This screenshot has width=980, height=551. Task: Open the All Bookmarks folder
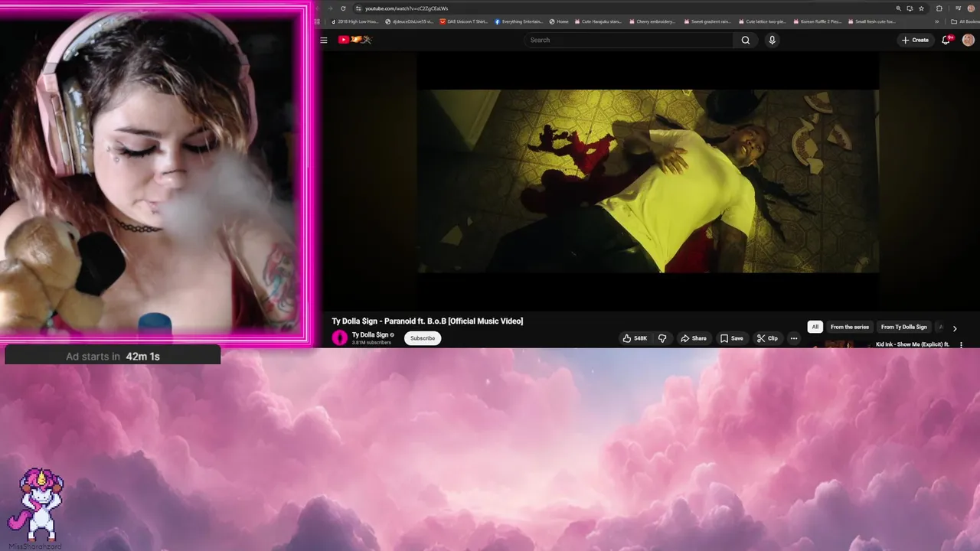pos(964,21)
